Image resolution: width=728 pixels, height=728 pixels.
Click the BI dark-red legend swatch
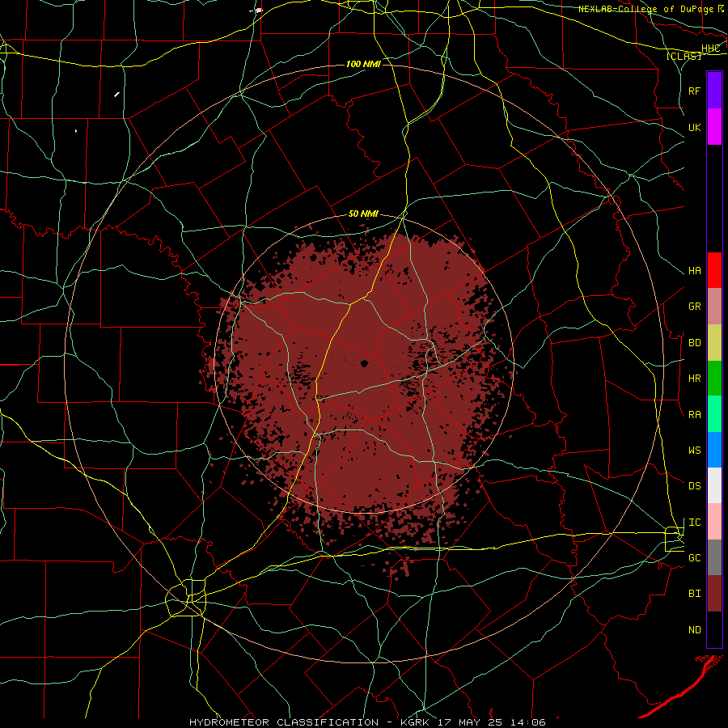(714, 594)
